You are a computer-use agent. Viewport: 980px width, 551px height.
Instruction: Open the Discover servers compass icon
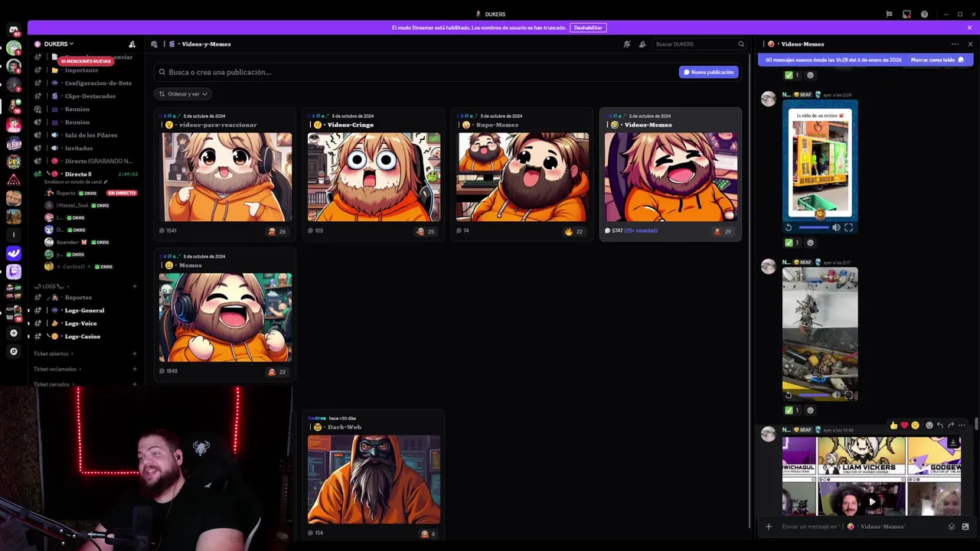[13, 351]
